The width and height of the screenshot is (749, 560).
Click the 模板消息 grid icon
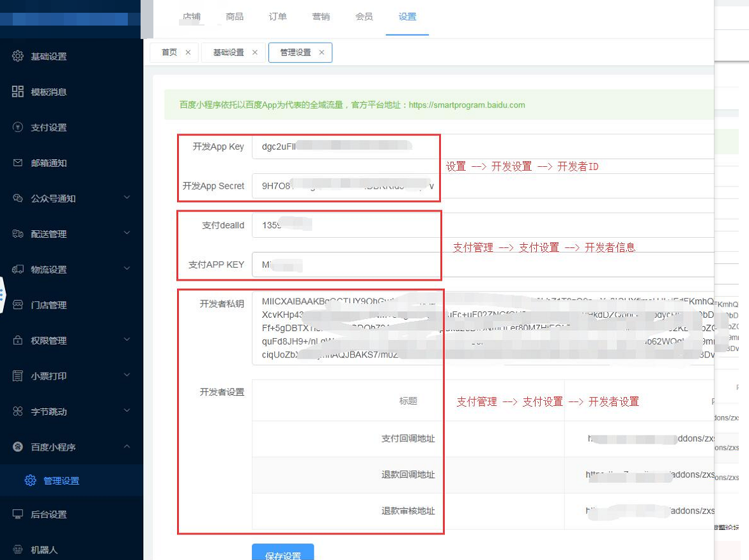tap(18, 91)
